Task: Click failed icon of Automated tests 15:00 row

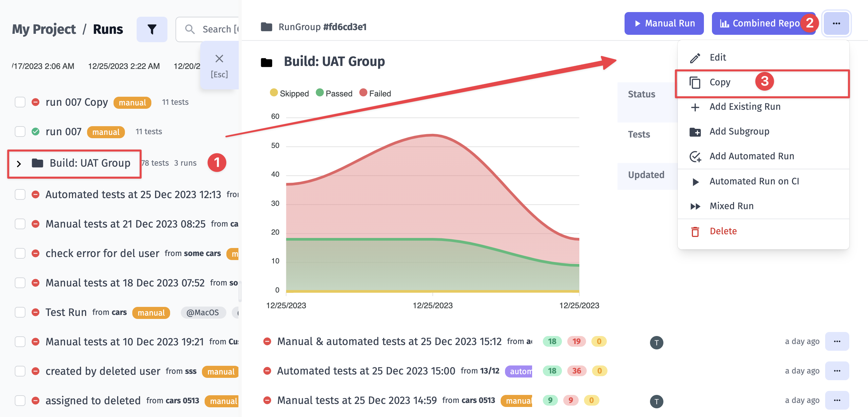Action: tap(267, 371)
